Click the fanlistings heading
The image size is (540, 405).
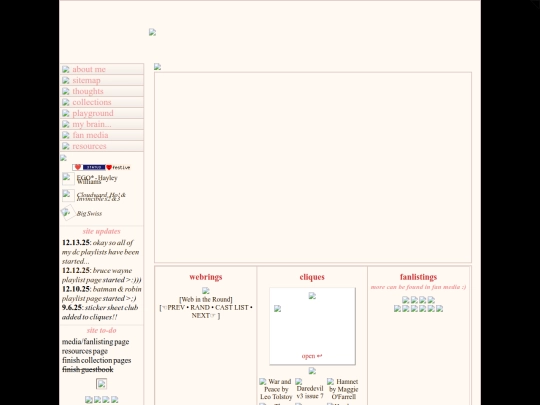[x=418, y=277]
